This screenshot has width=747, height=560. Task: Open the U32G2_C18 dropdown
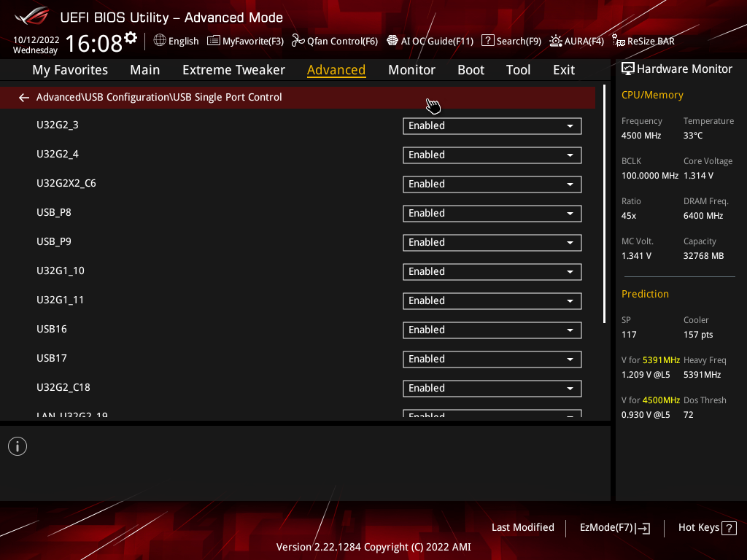(492, 388)
